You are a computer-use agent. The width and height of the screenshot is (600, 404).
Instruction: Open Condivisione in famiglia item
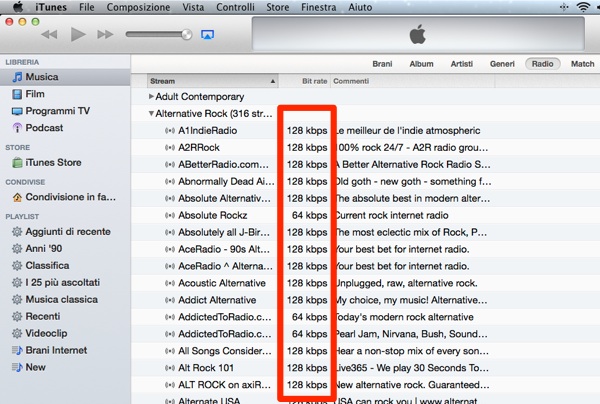pyautogui.click(x=65, y=197)
